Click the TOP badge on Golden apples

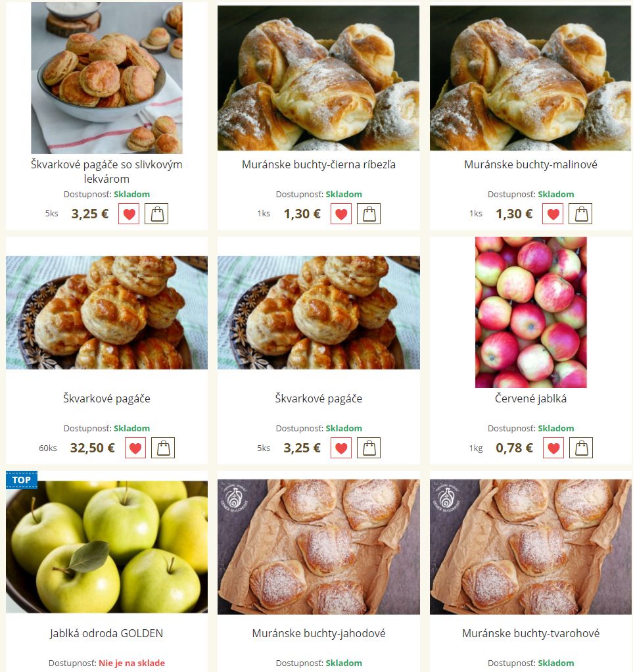pyautogui.click(x=22, y=480)
